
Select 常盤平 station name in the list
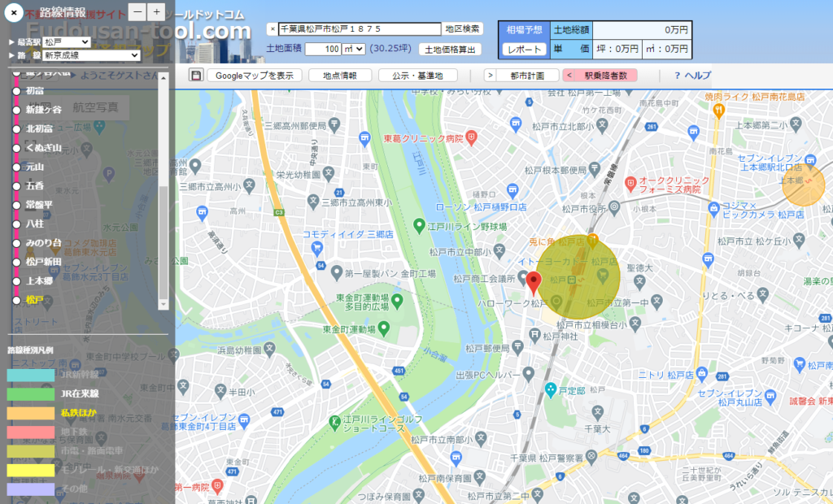click(39, 205)
